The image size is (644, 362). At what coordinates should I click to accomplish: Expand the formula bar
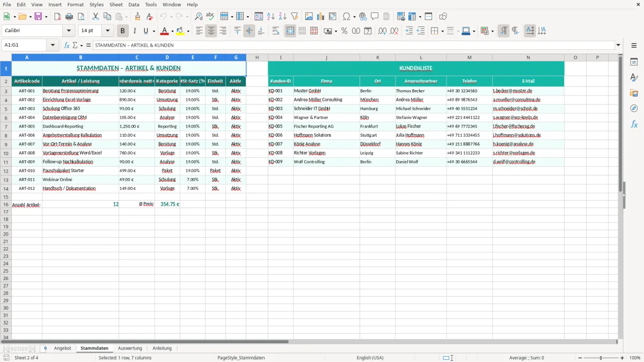pos(618,46)
